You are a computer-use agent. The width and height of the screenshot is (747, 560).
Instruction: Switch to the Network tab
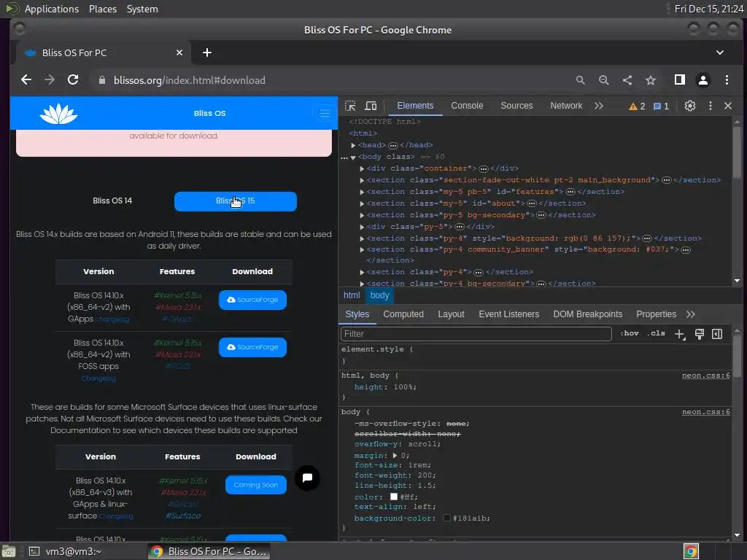point(566,106)
